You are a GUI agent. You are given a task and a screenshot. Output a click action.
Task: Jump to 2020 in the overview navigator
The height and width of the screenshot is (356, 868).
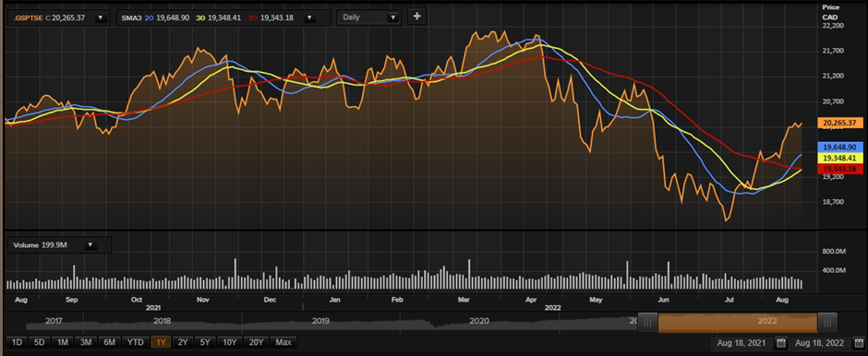(x=479, y=321)
